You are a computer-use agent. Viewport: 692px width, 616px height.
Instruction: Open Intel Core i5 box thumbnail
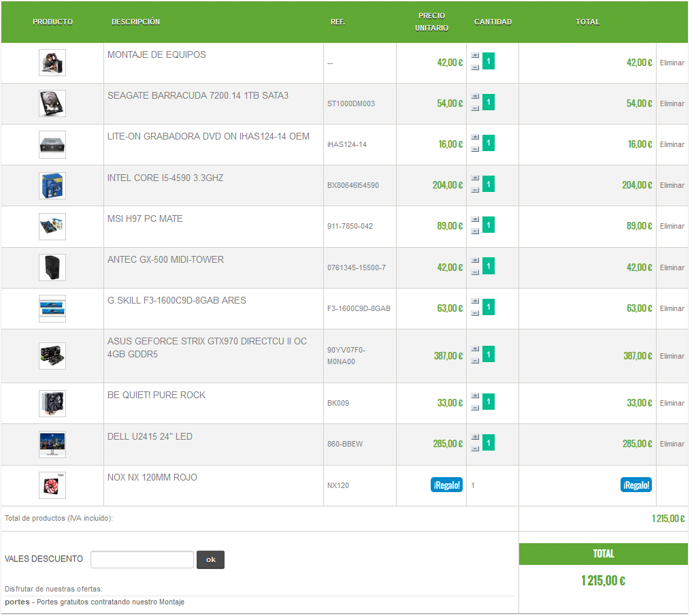click(x=52, y=186)
